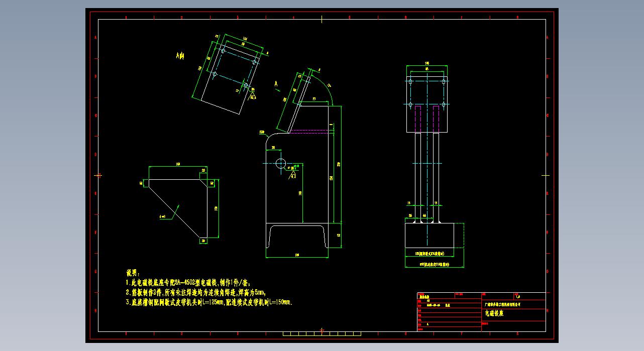Viewport: 644px width, 351px height.
Task: Select the base rectangle in front view
Action: coord(430,235)
